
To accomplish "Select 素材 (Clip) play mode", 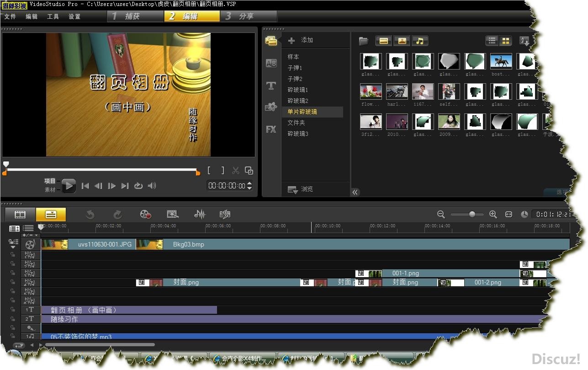I will [50, 189].
